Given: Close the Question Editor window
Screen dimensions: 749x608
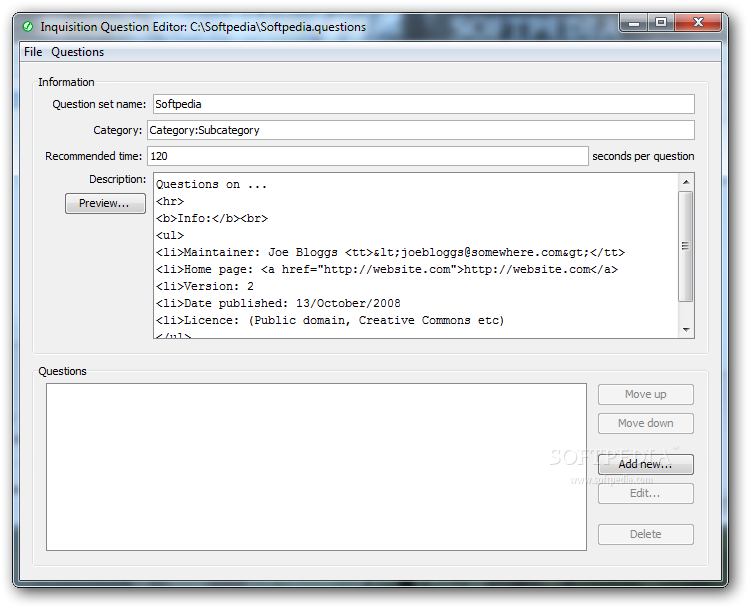Looking at the screenshot, I should [x=698, y=22].
